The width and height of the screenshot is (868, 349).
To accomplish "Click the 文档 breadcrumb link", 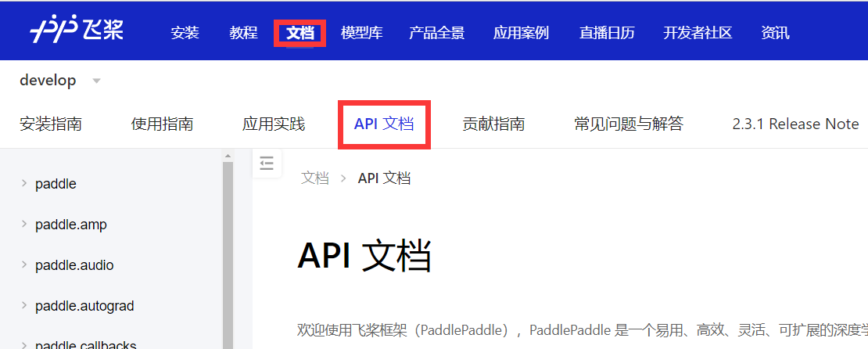I will pos(315,178).
